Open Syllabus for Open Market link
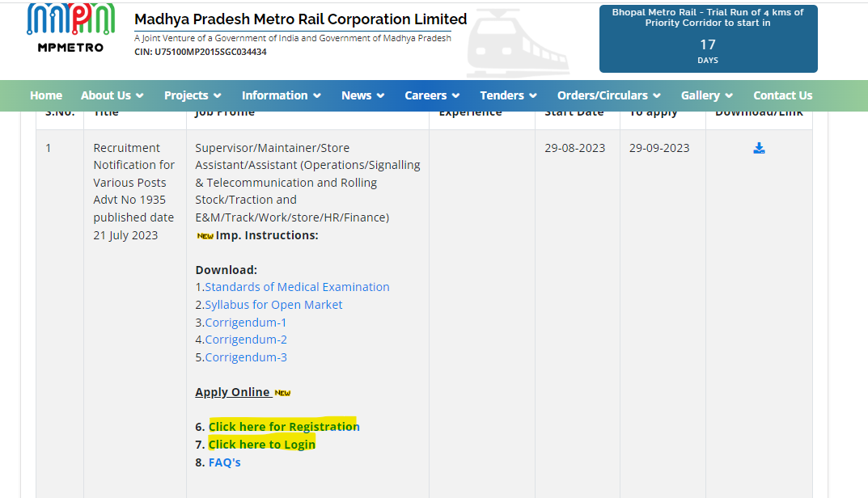 273,305
